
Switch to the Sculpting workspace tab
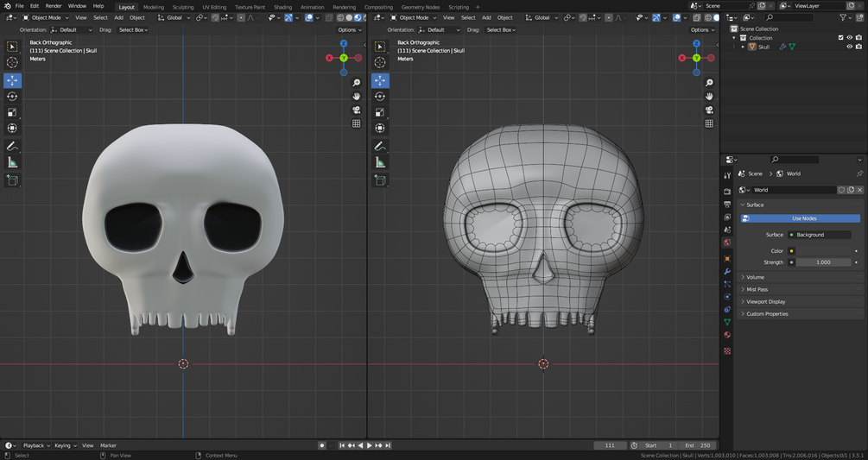click(183, 7)
